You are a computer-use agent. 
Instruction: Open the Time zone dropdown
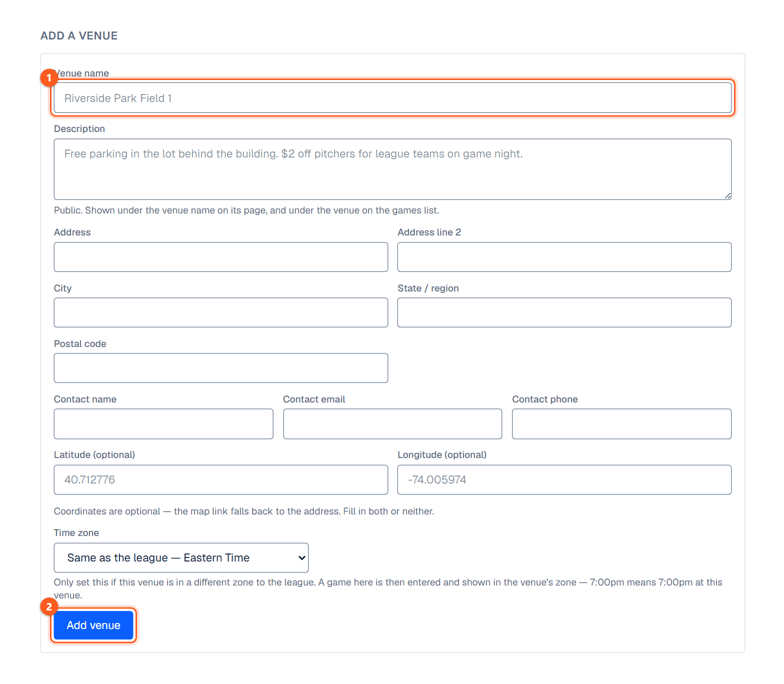pyautogui.click(x=181, y=557)
